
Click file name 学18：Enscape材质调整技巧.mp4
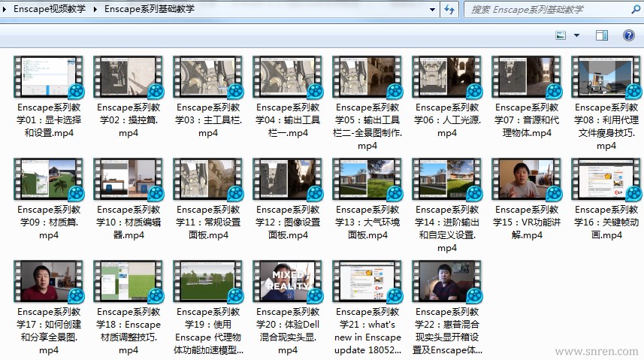coord(128,331)
